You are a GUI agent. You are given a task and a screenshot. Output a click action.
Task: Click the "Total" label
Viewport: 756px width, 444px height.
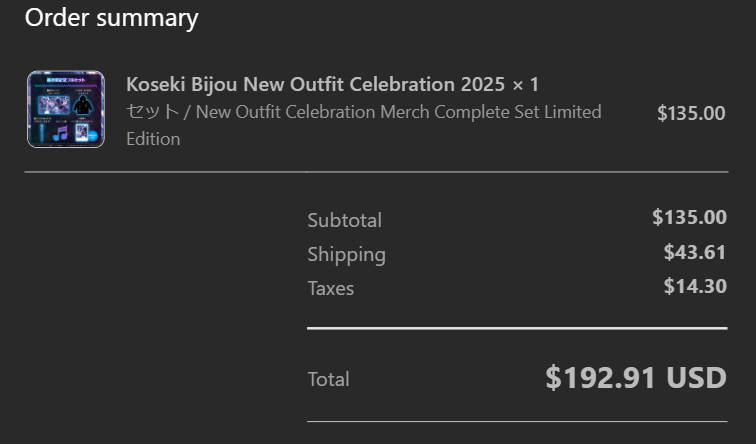click(328, 379)
